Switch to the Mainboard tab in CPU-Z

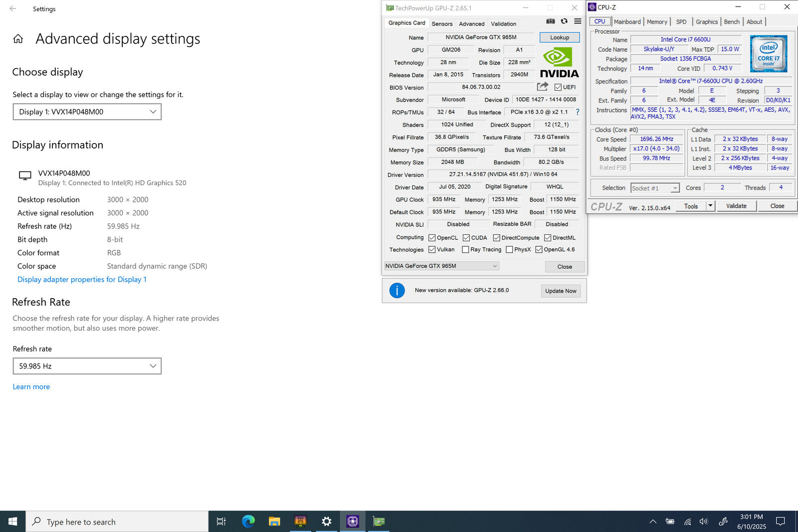point(627,22)
